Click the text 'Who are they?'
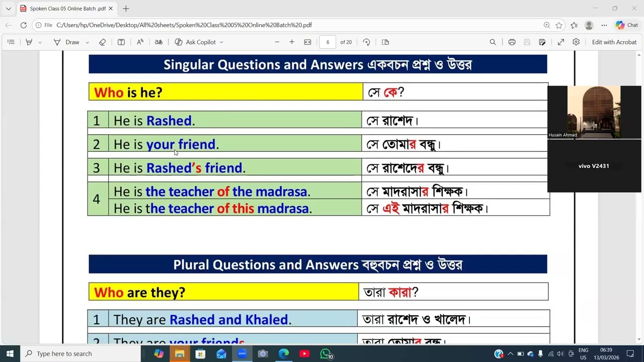 (139, 292)
